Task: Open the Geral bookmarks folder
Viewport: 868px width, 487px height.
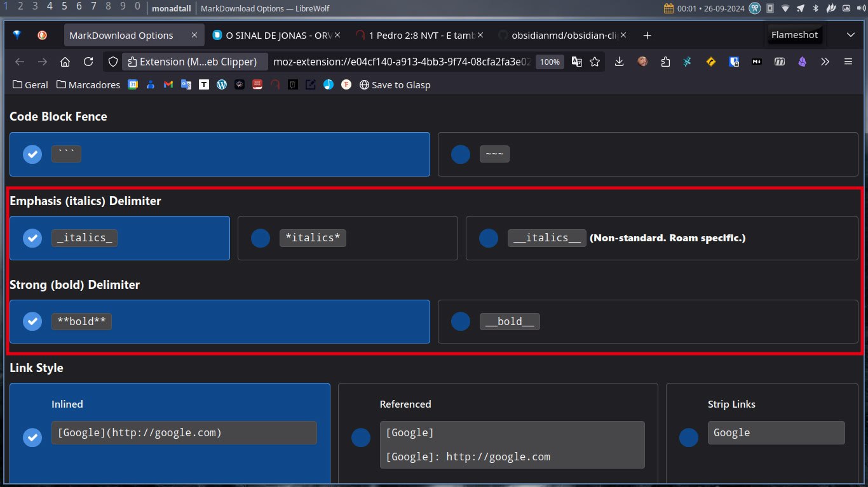Action: (31, 84)
